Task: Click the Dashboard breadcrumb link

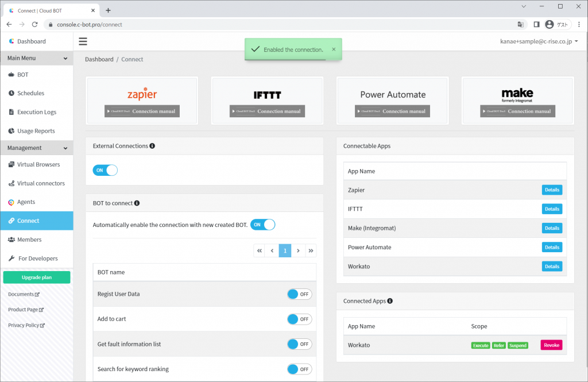Action: point(99,59)
